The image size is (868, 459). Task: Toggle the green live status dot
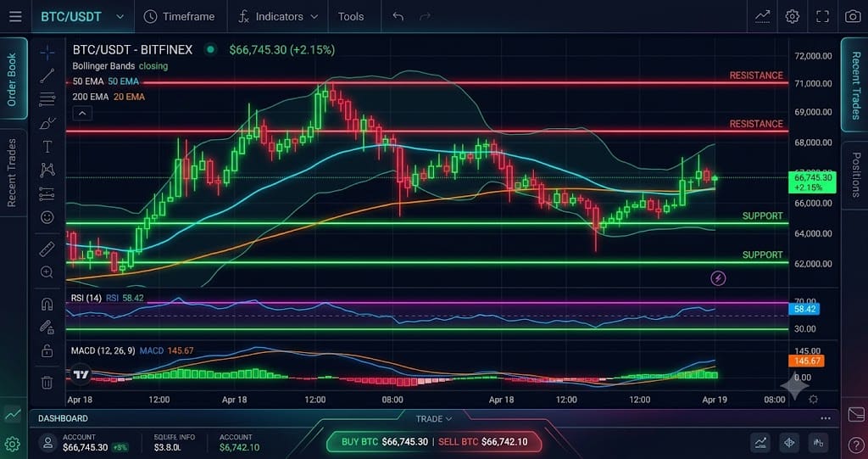[x=210, y=50]
